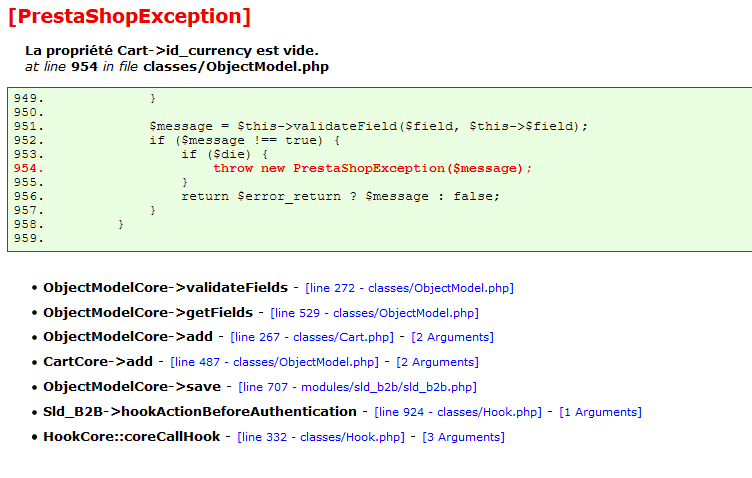The image size is (752, 478).
Task: Click the ObjectModelCore->save trace entry
Action: (132, 386)
